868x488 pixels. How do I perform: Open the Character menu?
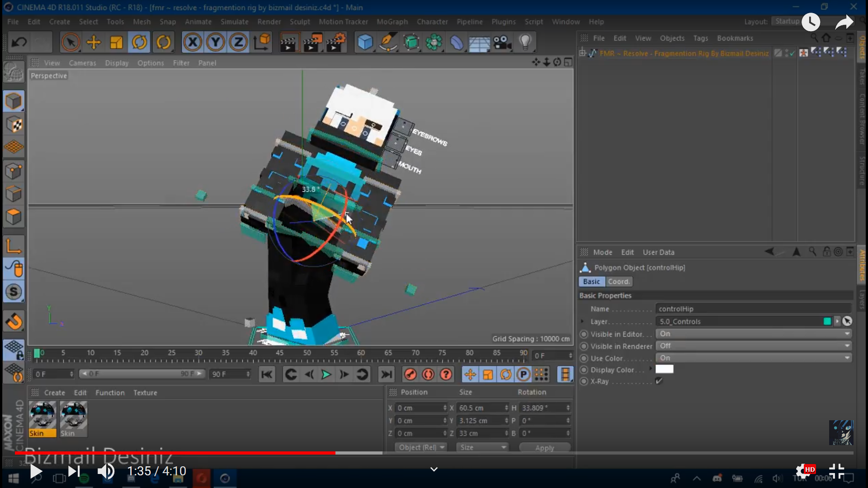tap(432, 22)
